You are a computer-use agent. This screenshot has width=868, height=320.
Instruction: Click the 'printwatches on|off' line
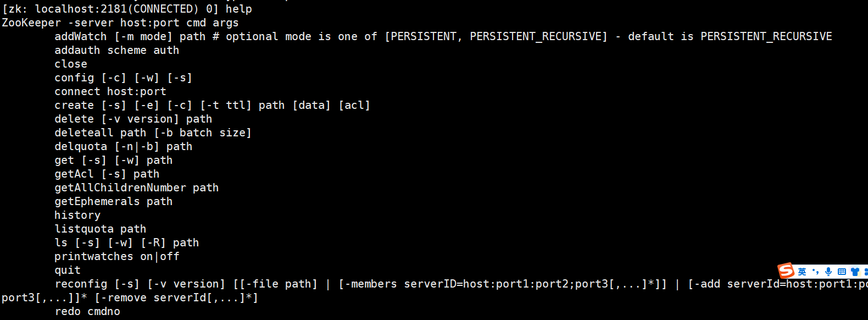point(116,257)
